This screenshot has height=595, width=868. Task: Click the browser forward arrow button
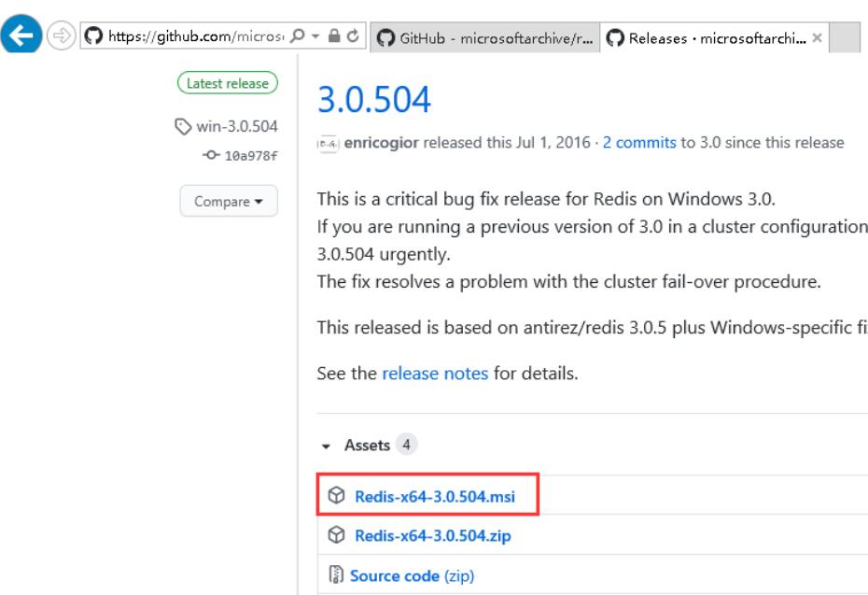[x=61, y=35]
